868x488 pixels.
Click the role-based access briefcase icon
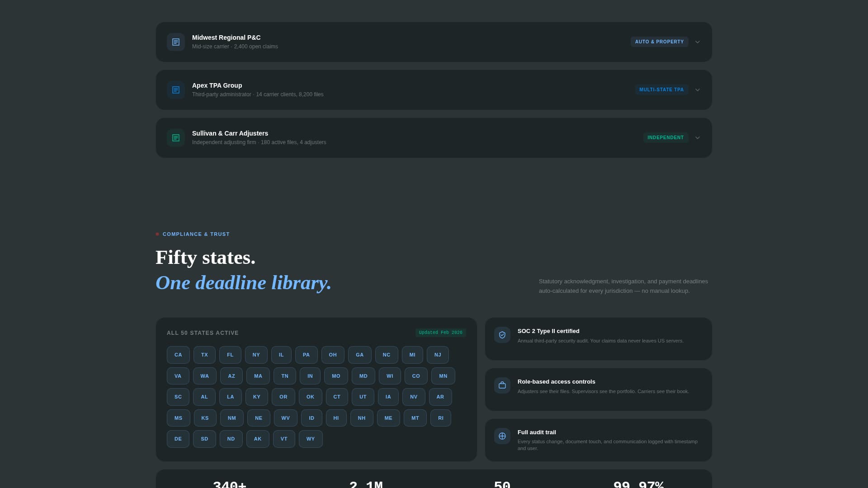(x=502, y=385)
